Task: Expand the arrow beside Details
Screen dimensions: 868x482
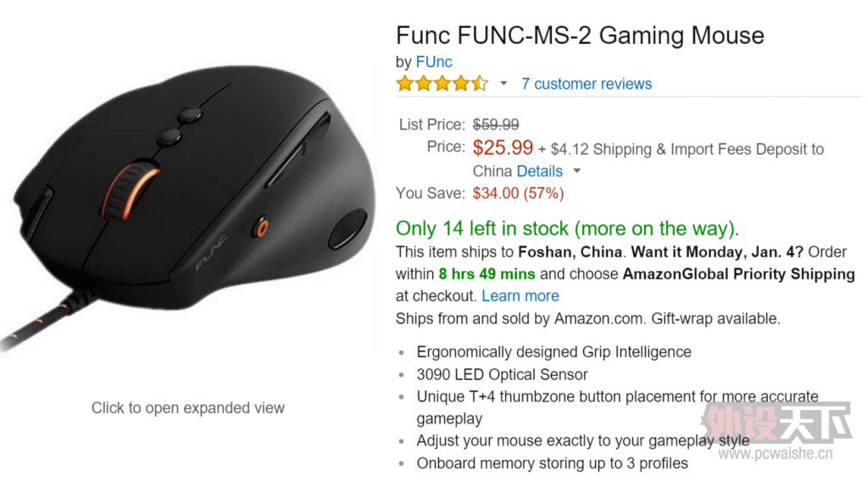Action: [x=577, y=171]
